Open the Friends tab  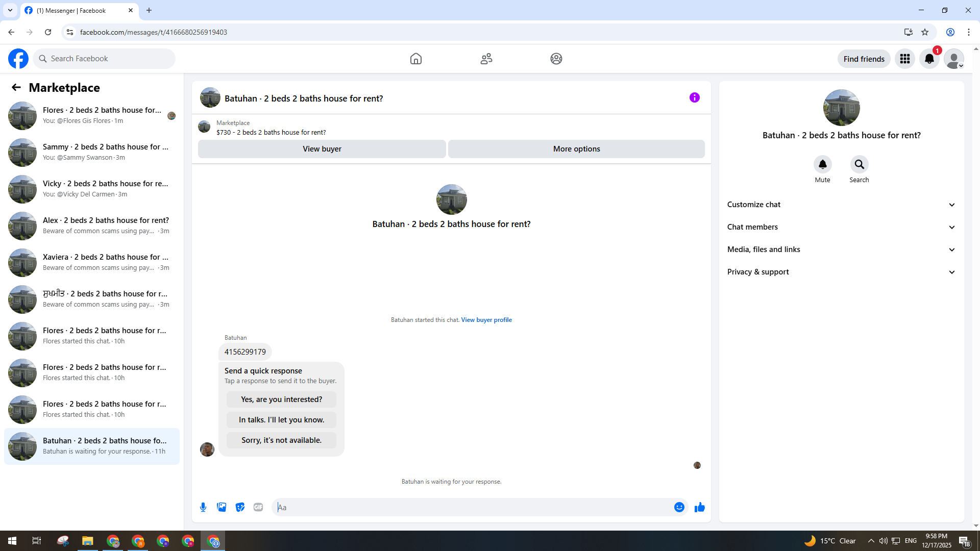(486, 59)
